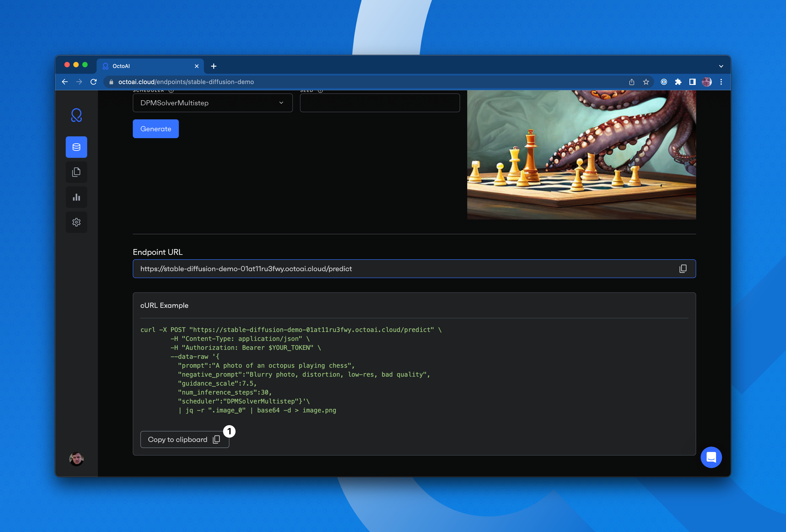Open the Endpoints database sidebar icon
786x532 pixels.
point(76,147)
